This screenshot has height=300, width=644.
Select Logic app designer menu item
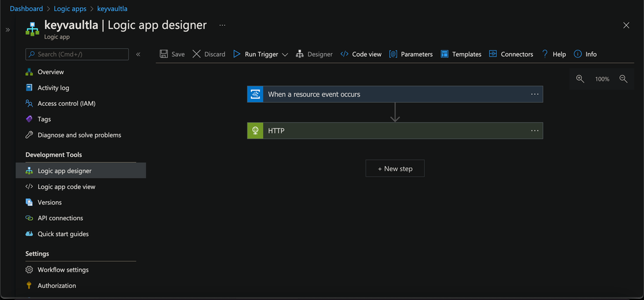pyautogui.click(x=81, y=170)
